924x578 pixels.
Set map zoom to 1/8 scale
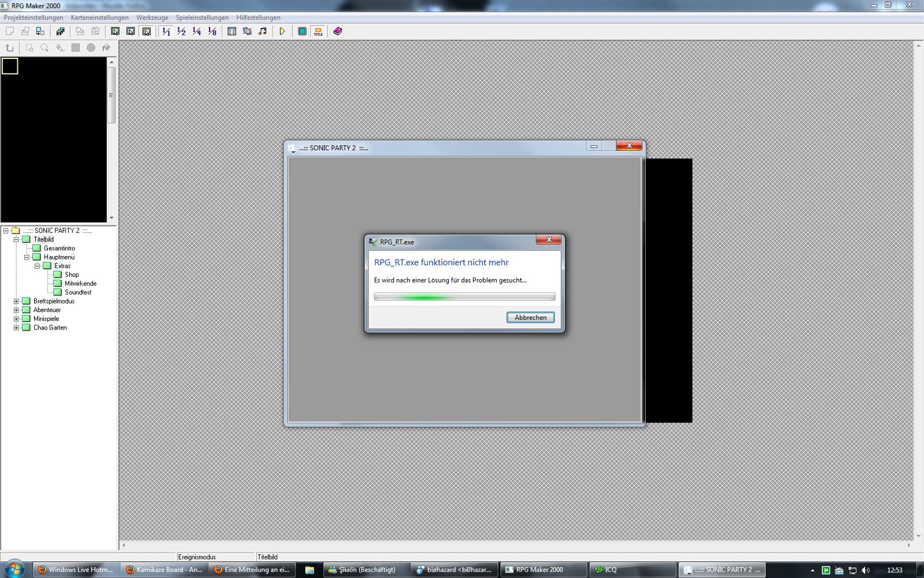(212, 31)
